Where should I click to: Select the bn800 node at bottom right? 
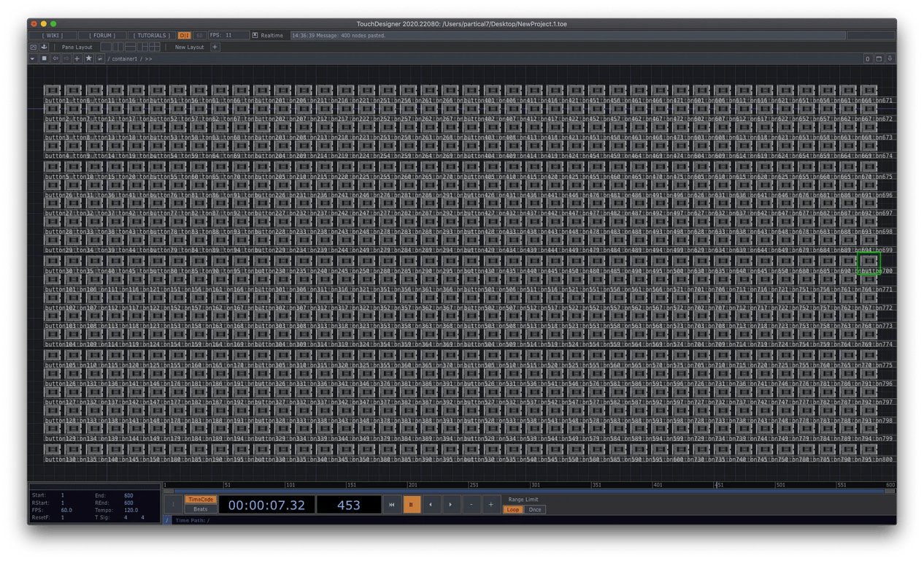(869, 449)
